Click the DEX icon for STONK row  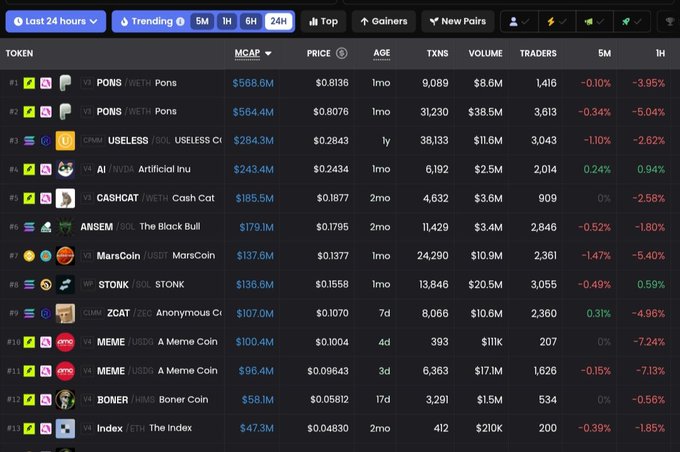pyautogui.click(x=46, y=285)
